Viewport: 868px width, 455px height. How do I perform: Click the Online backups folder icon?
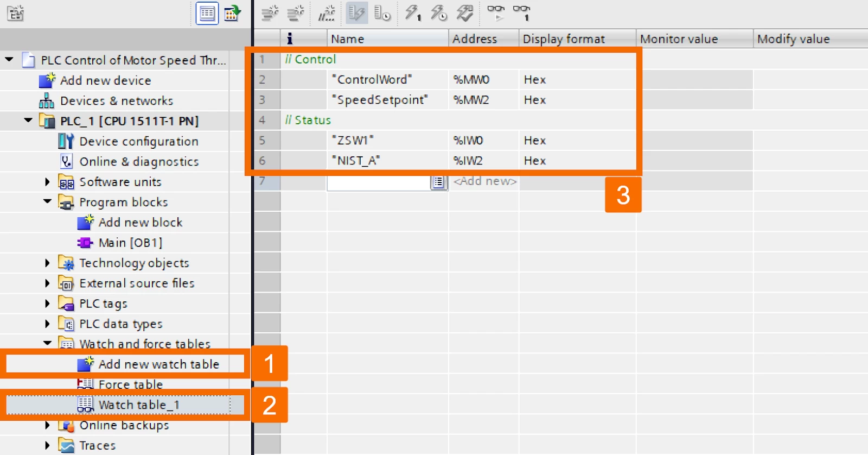pos(66,425)
